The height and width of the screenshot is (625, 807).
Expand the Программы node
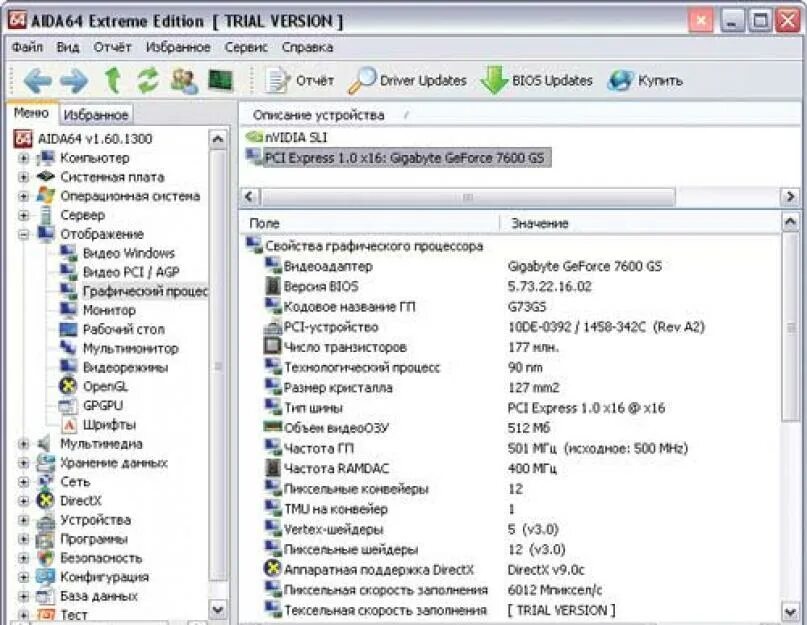click(23, 539)
